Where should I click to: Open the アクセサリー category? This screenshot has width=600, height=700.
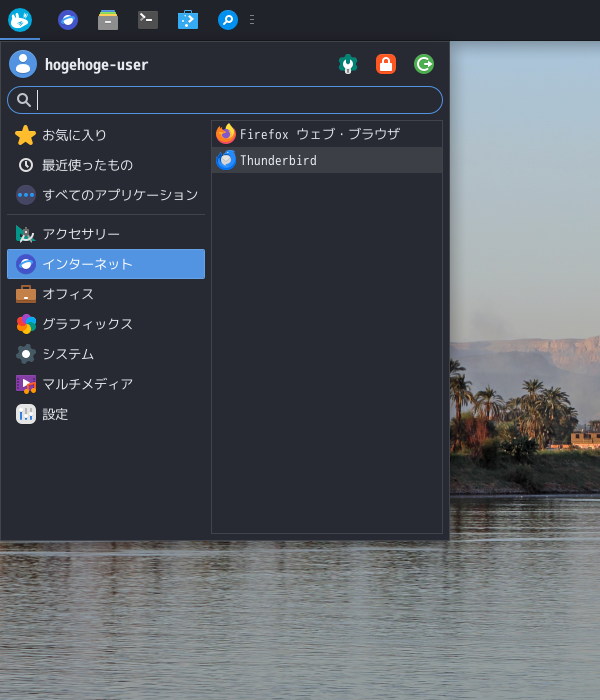(x=106, y=234)
